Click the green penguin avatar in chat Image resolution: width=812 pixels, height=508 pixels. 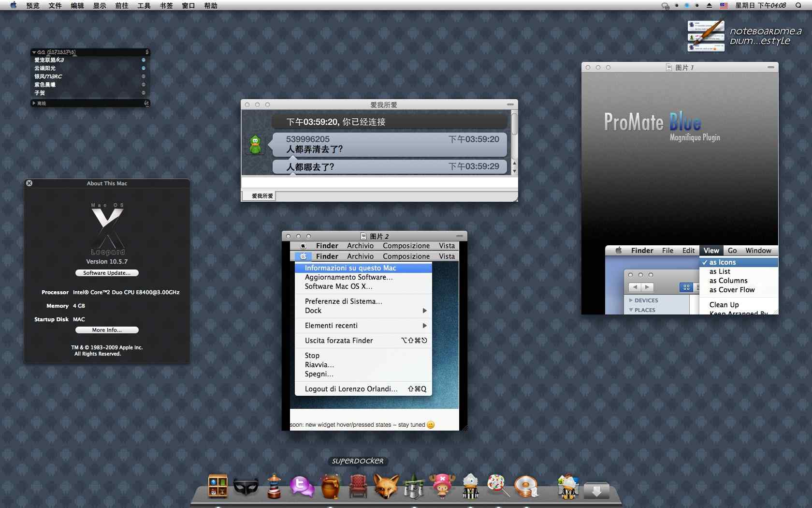(x=255, y=145)
